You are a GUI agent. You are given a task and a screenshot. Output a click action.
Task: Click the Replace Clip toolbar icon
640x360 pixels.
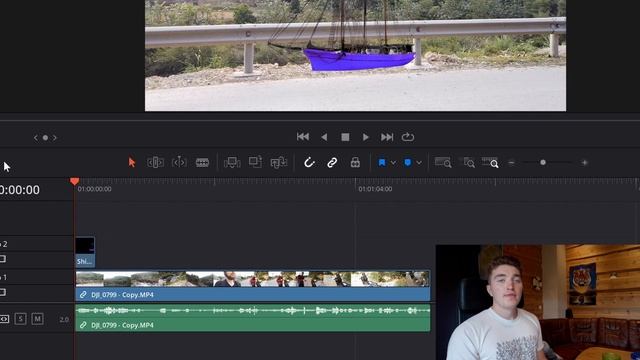point(279,162)
